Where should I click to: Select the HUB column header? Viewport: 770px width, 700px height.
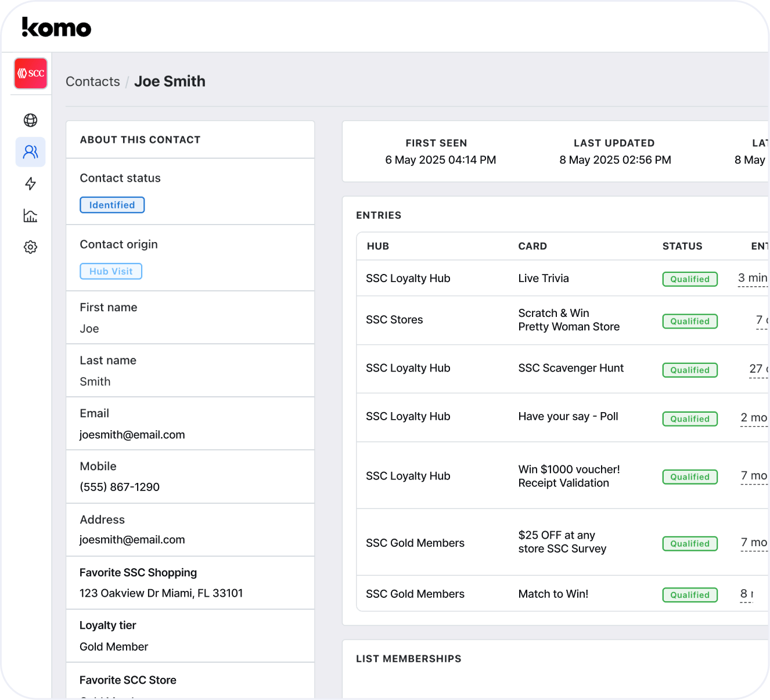point(378,246)
